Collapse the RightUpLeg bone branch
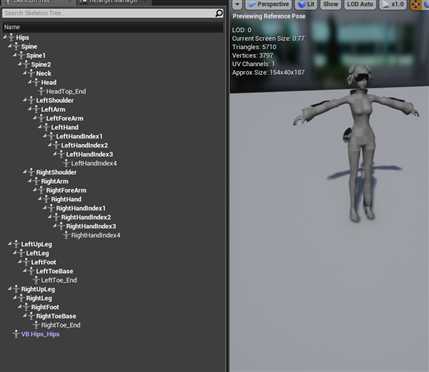 click(10, 289)
